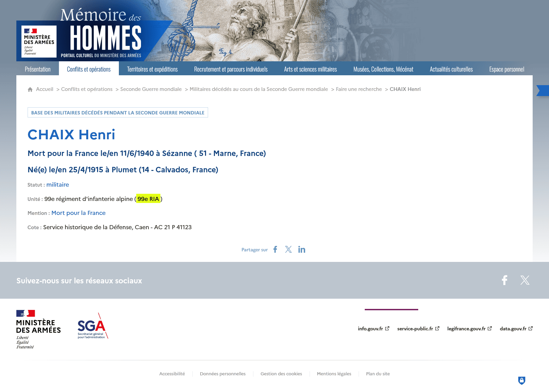This screenshot has width=549, height=392.
Task: Click the CHAIX Henri breadcrumb entry
Action: click(x=405, y=89)
